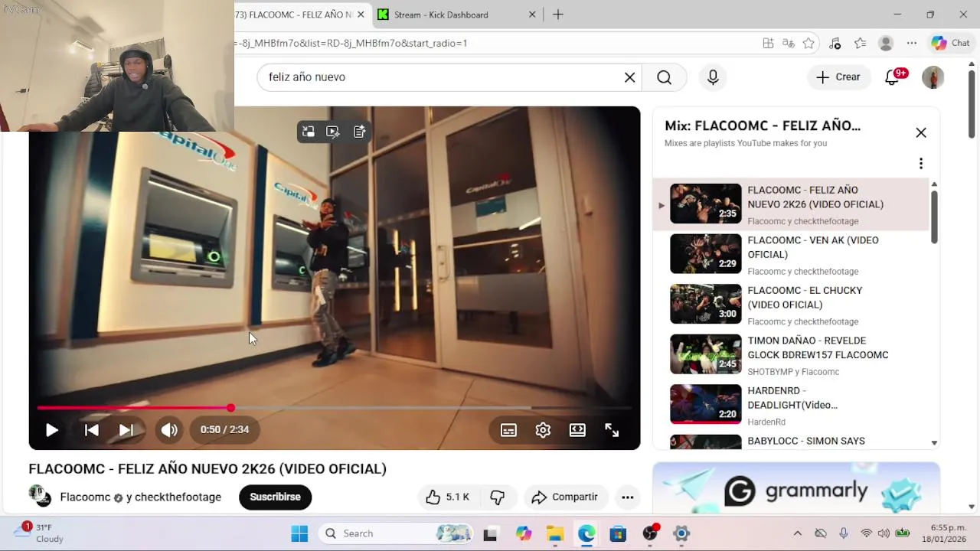Start voice search with microphone
This screenshot has width=980, height=551.
(x=713, y=77)
